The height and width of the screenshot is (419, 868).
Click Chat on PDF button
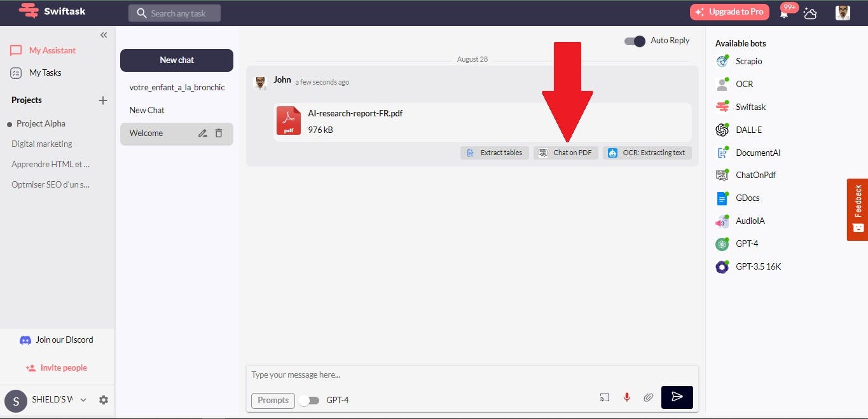pos(566,153)
